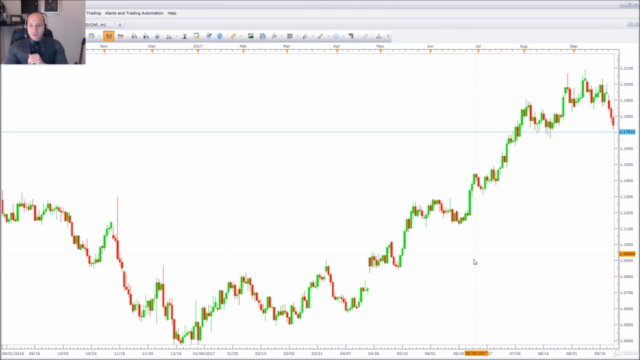Click the blue 1.17012 price label
This screenshot has width=640, height=360.
tap(627, 132)
